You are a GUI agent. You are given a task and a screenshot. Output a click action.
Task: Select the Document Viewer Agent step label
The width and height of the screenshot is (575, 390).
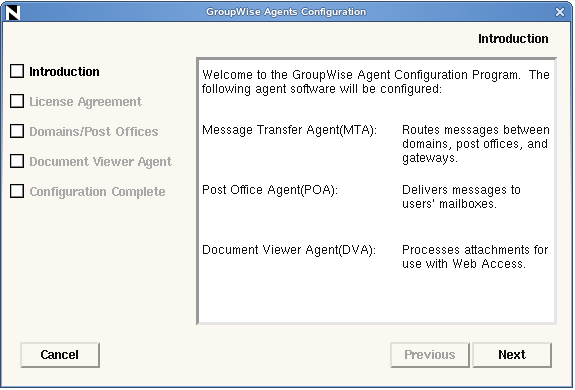click(100, 162)
